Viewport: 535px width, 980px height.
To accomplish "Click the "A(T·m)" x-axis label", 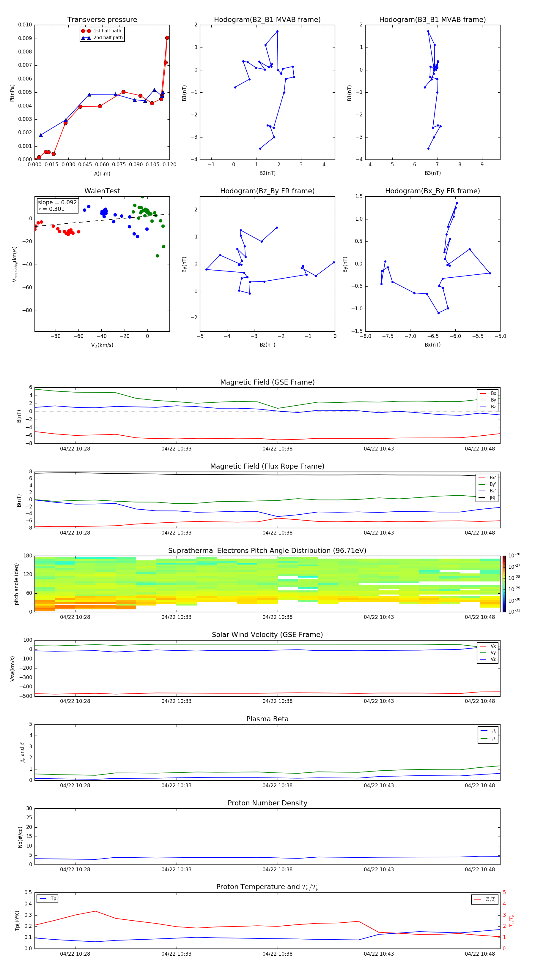I will 102,173.
